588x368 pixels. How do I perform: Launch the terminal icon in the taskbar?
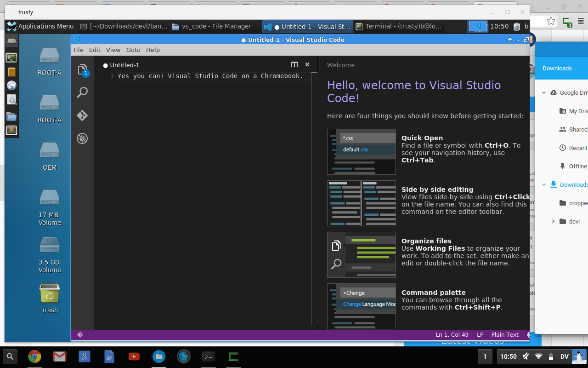click(x=208, y=356)
